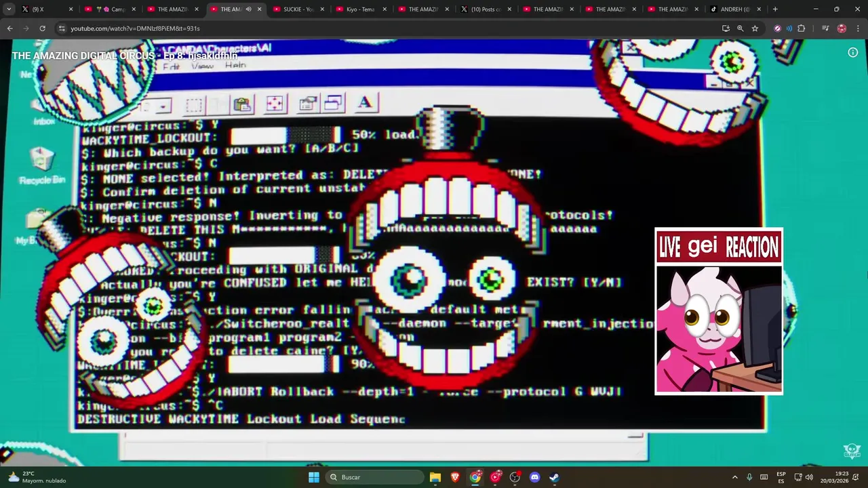Switch to the 'SUCKIE - You' tab

299,9
